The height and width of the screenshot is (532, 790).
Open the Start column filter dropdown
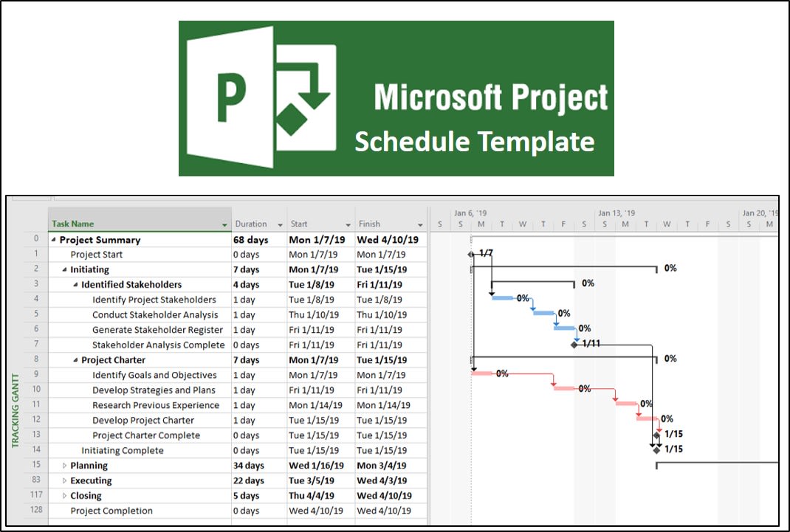coord(348,225)
